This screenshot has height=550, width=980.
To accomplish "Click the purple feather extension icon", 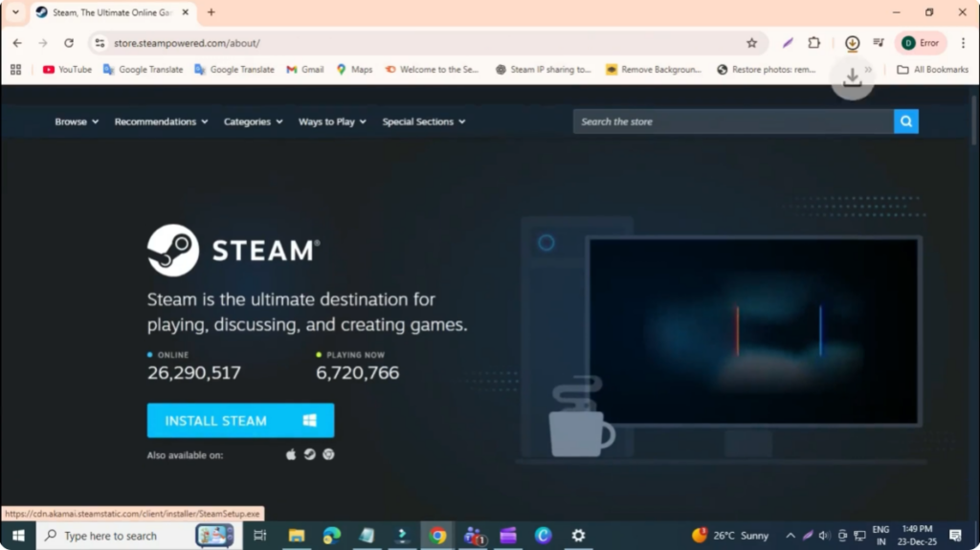I will (x=788, y=43).
